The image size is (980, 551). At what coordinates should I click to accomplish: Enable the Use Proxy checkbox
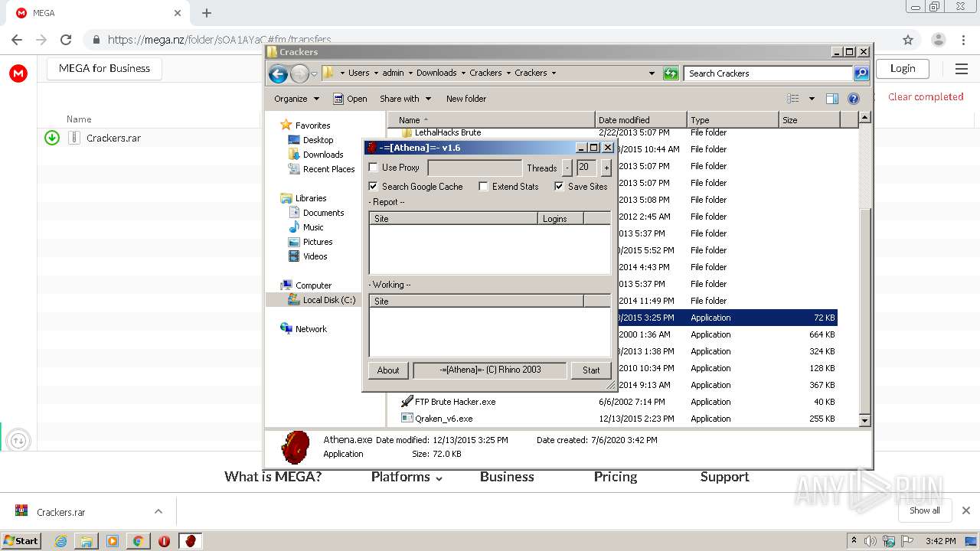coord(374,168)
